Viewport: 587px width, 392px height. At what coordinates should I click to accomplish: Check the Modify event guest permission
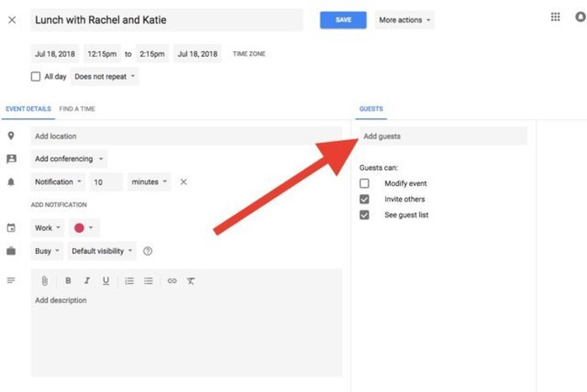coord(364,183)
